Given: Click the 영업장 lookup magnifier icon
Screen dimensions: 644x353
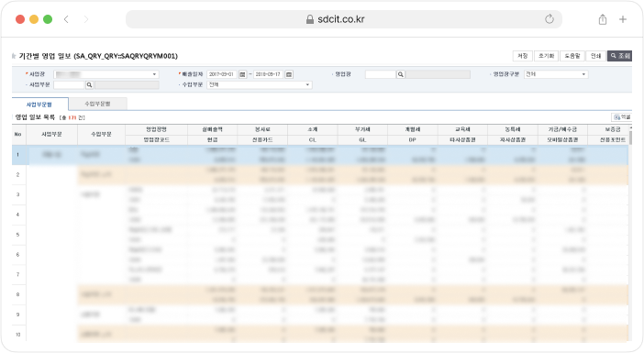Looking at the screenshot, I should click(401, 74).
